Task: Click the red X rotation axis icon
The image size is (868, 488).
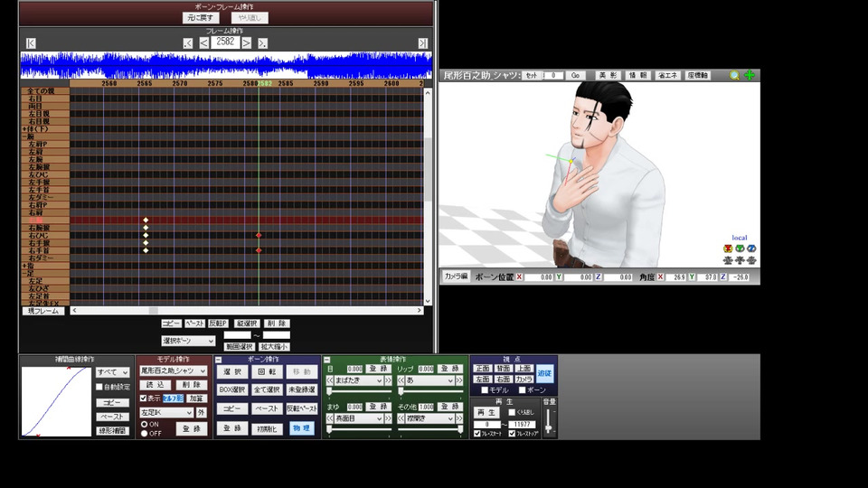Action: click(x=728, y=249)
